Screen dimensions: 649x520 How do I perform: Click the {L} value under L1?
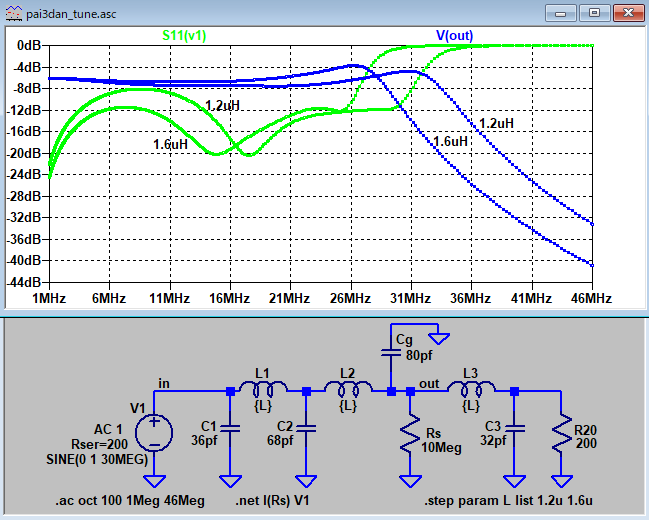pyautogui.click(x=262, y=405)
